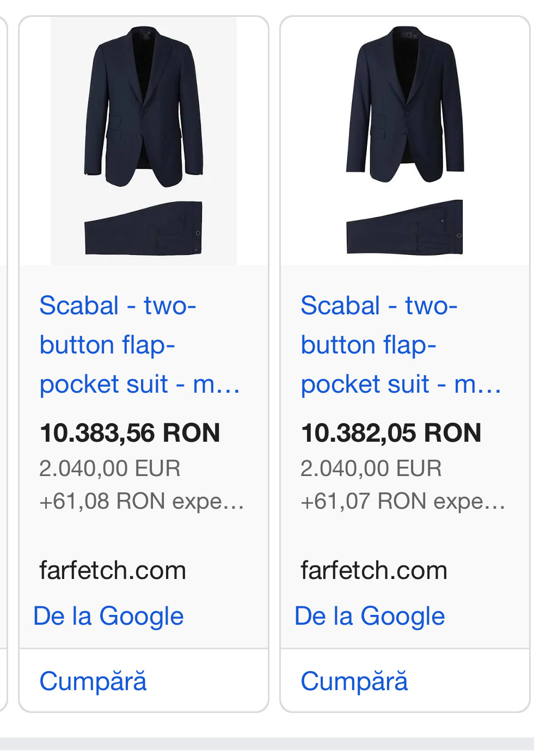Open the Scabal suit title link priced 10.382,05 RON
The height and width of the screenshot is (756, 534).
401,345
